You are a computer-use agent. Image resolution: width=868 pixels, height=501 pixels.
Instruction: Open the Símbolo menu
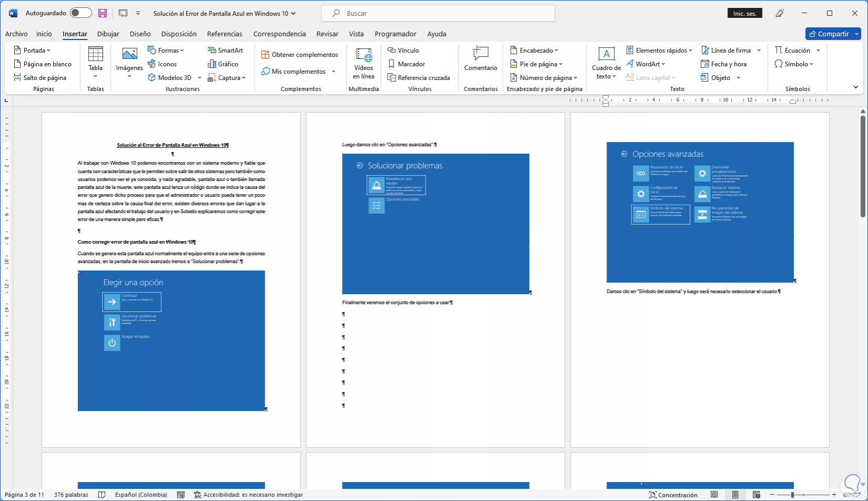tap(794, 64)
